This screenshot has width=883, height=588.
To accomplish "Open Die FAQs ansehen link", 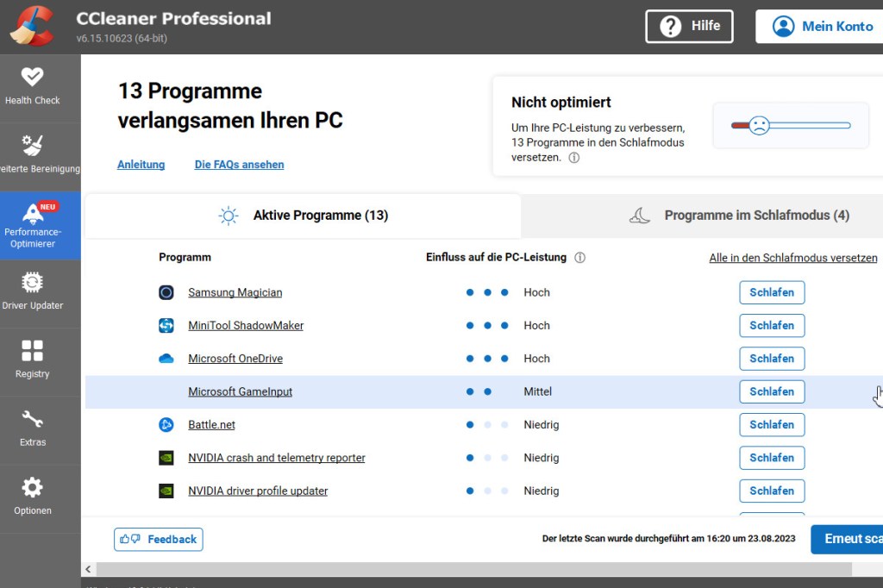I will (x=240, y=165).
